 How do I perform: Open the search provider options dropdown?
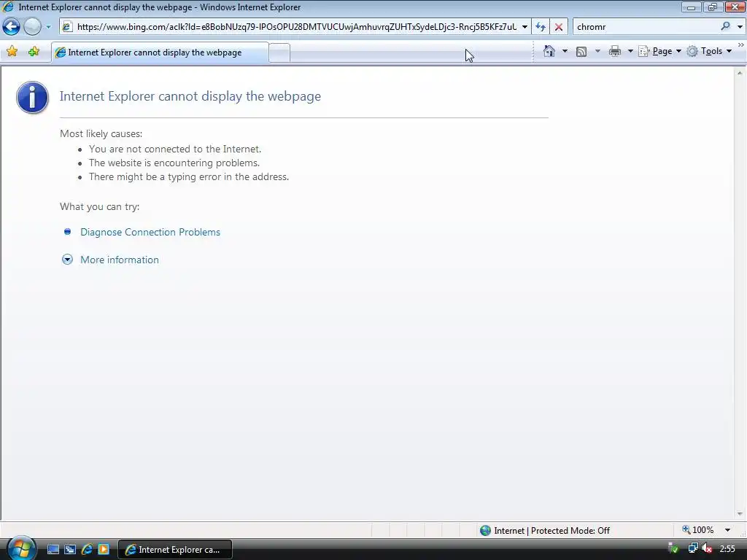coord(740,27)
